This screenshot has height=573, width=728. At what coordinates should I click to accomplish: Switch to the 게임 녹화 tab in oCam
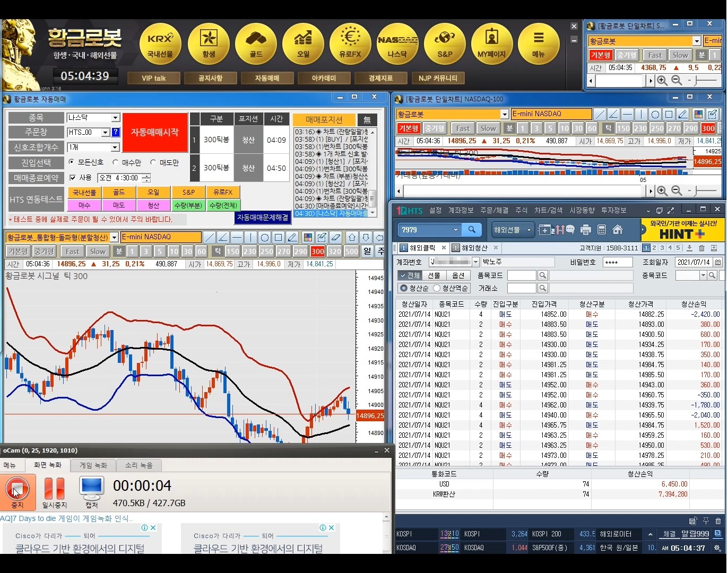click(x=93, y=465)
